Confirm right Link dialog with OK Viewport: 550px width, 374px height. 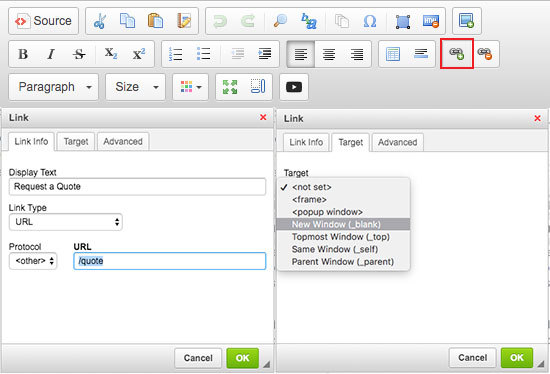click(x=517, y=358)
